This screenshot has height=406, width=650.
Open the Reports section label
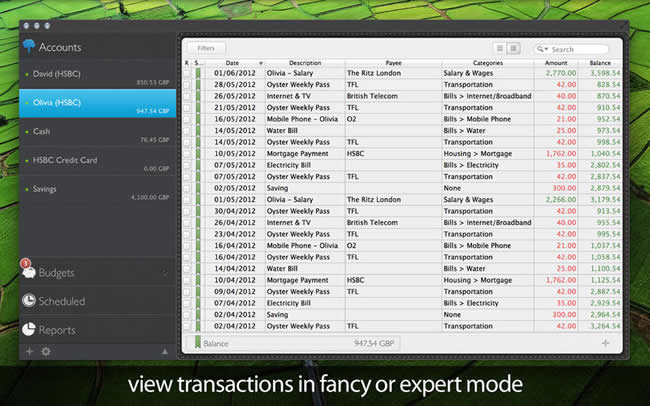pos(57,330)
